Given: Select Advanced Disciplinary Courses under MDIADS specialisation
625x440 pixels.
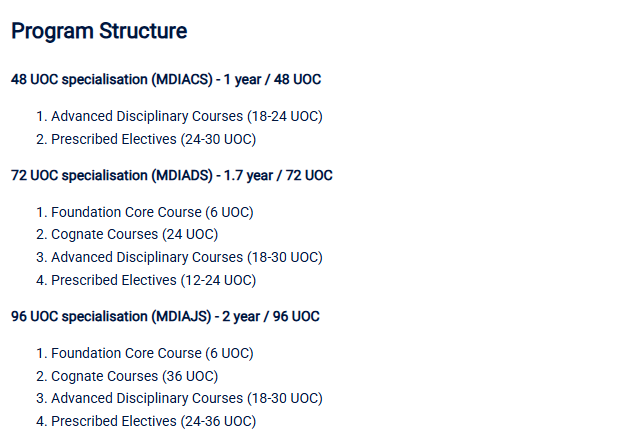Looking at the screenshot, I should coord(186,257).
